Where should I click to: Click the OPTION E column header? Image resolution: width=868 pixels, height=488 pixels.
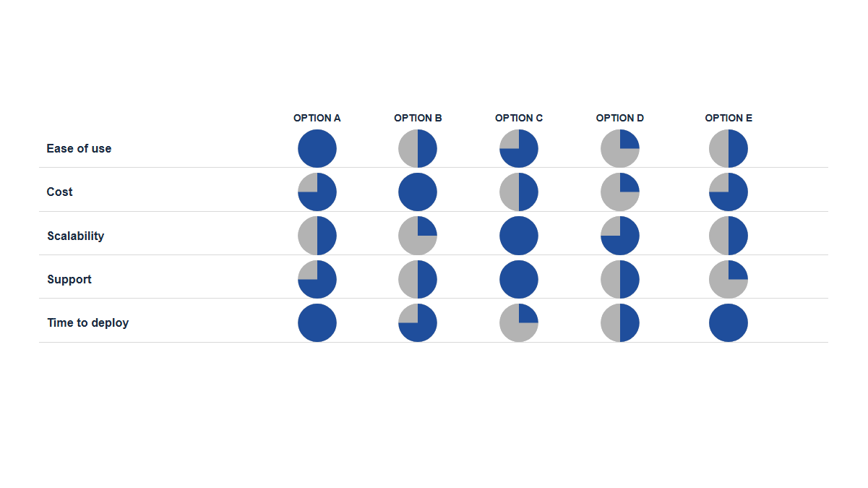pos(729,118)
